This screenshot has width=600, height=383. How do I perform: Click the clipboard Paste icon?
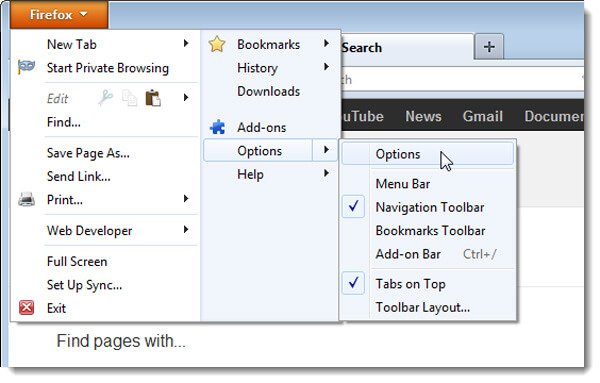153,98
